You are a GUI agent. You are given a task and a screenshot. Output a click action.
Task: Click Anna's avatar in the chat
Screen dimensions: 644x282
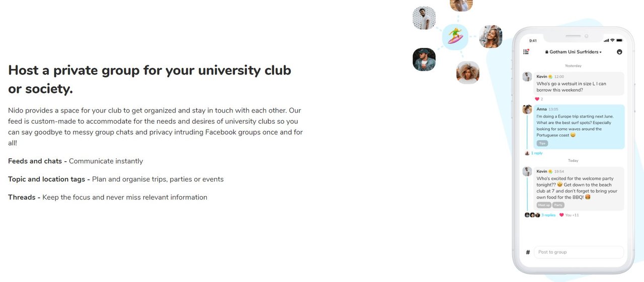[527, 109]
